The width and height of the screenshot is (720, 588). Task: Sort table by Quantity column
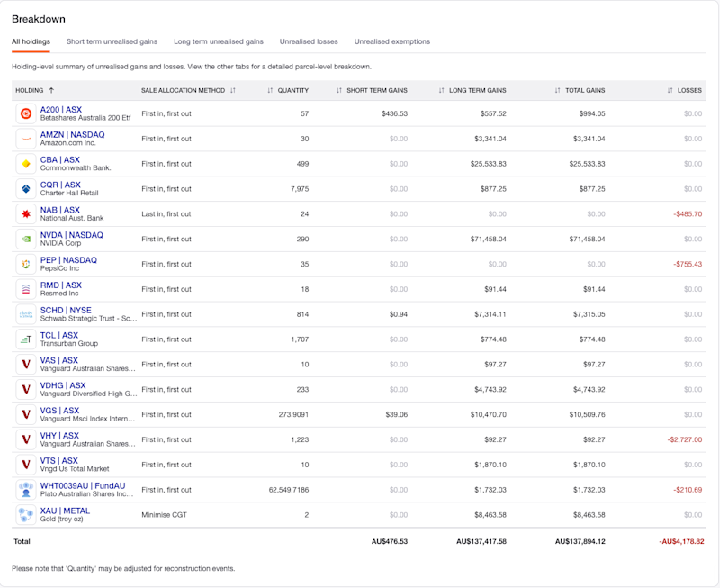coord(288,91)
